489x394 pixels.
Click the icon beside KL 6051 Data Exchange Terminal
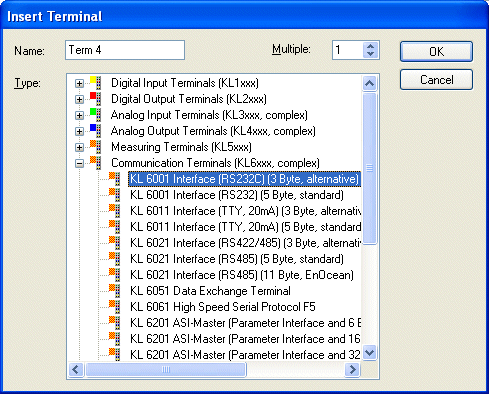coord(115,290)
